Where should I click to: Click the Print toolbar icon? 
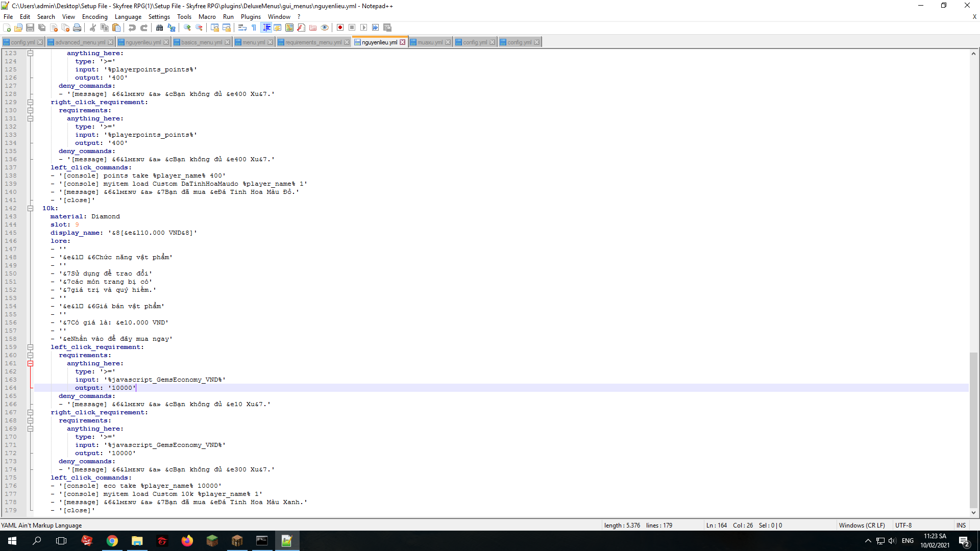click(77, 28)
